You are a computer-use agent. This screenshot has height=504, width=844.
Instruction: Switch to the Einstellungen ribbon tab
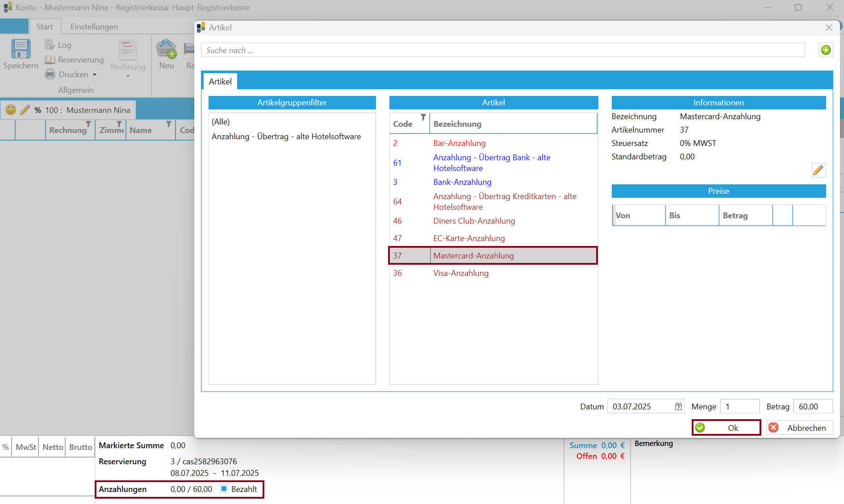(x=94, y=26)
